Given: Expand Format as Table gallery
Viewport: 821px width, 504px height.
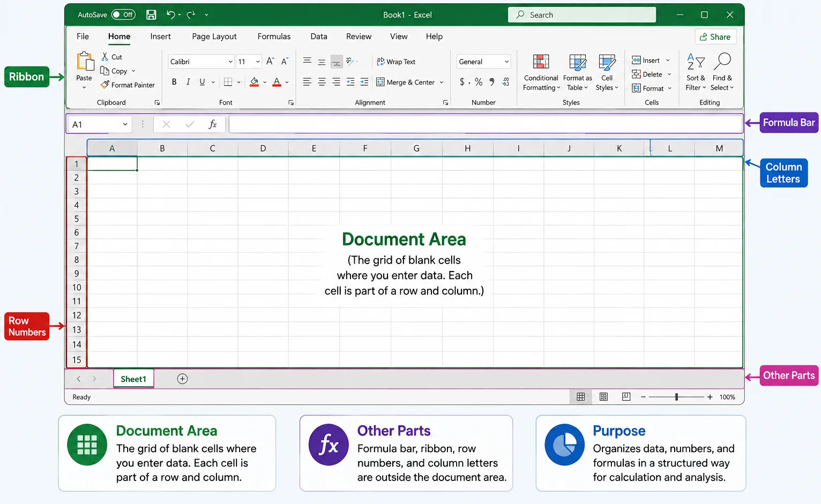Looking at the screenshot, I should pyautogui.click(x=577, y=72).
